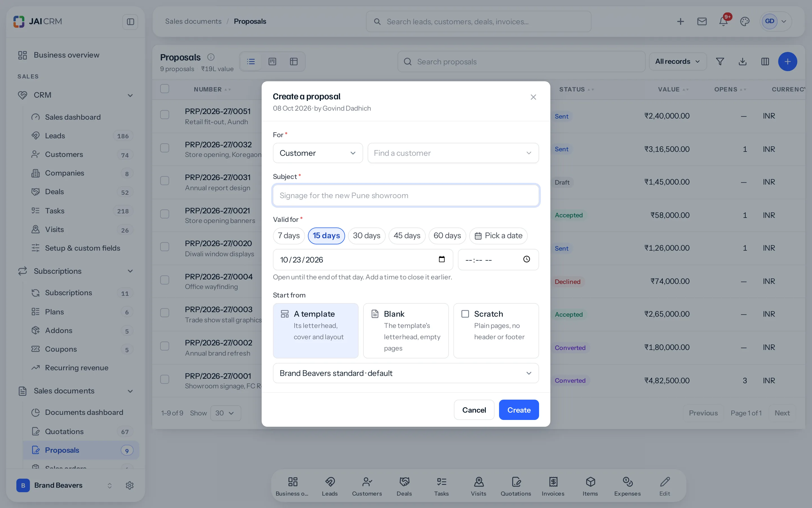Open Invoices in bottom dock
The height and width of the screenshot is (508, 812).
553,486
